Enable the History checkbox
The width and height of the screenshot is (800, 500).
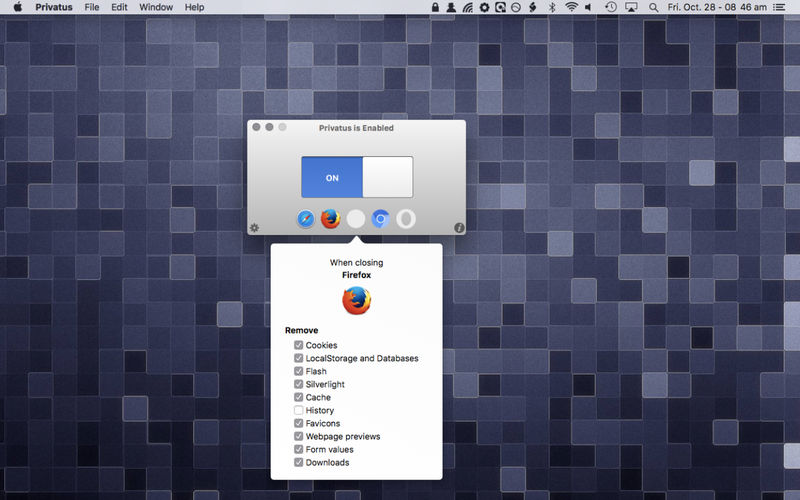299,410
